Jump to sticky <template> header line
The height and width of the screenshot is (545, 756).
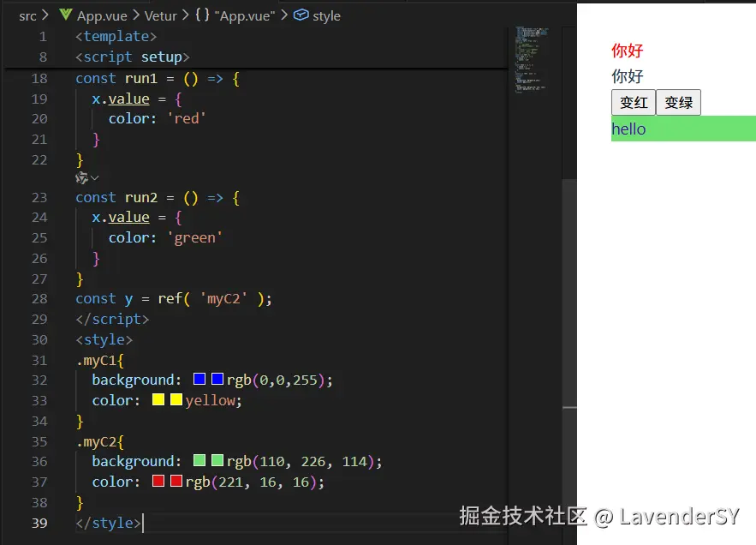tap(116, 36)
